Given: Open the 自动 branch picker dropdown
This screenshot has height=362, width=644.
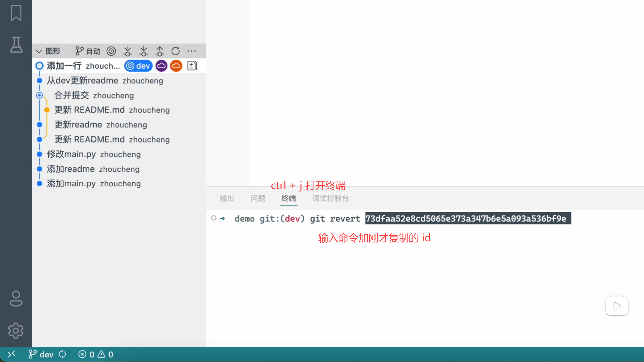Looking at the screenshot, I should tap(88, 51).
